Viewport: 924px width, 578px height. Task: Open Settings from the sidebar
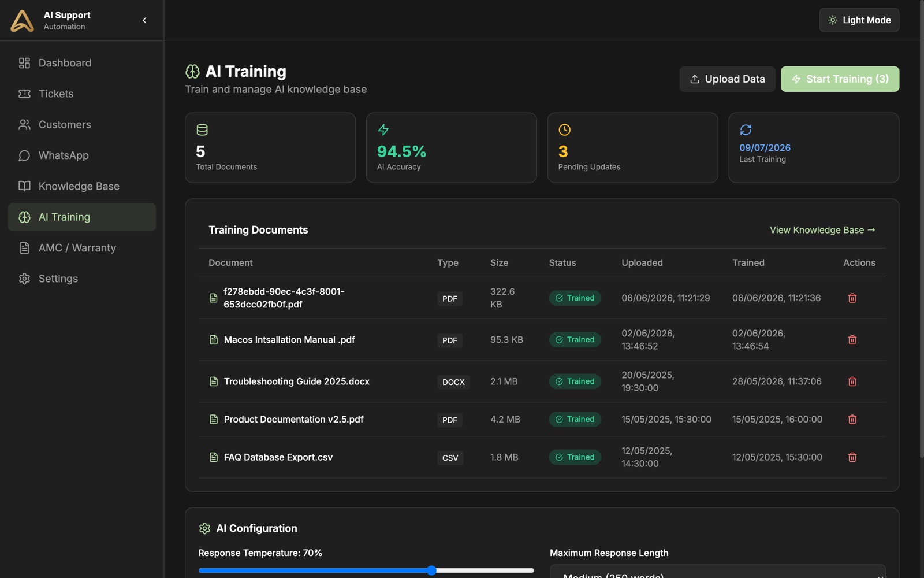point(82,279)
